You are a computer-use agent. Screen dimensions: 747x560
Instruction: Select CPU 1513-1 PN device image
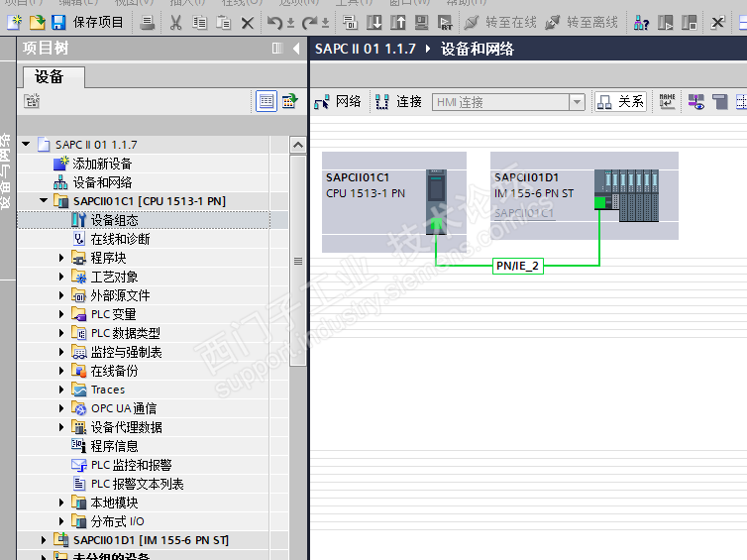click(x=436, y=201)
